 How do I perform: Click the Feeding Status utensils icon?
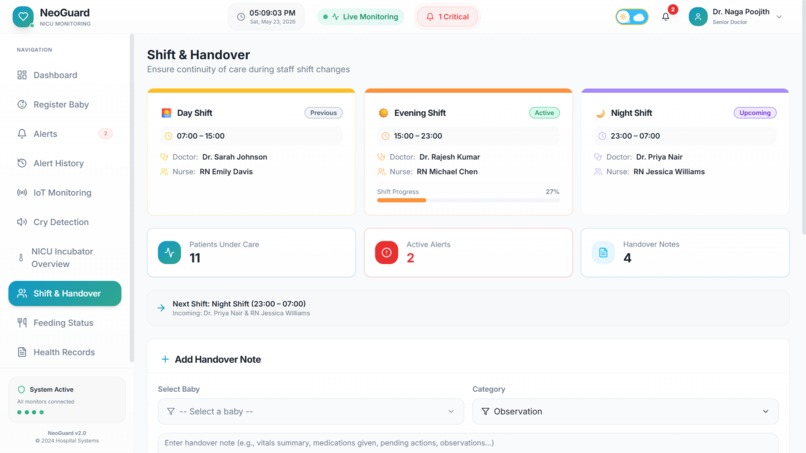point(22,322)
